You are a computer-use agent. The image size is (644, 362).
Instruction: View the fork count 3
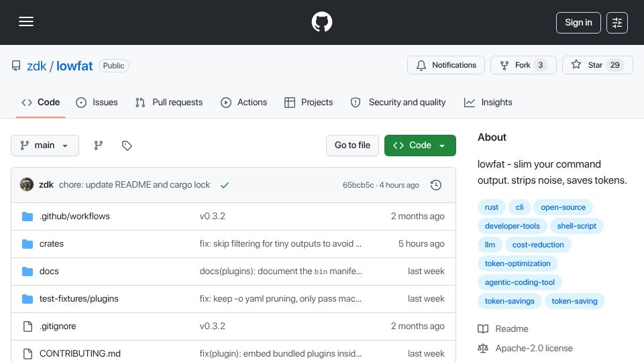click(x=541, y=65)
